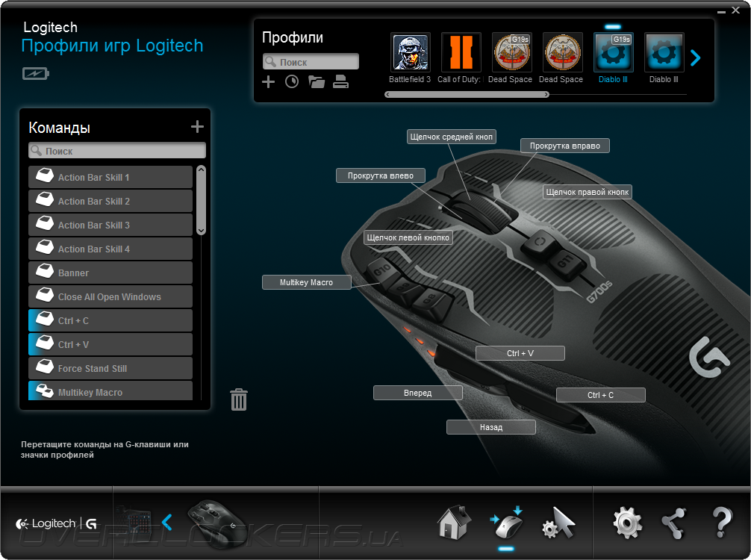751x560 pixels.
Task: Go to Home screen with house icon
Action: 454,522
